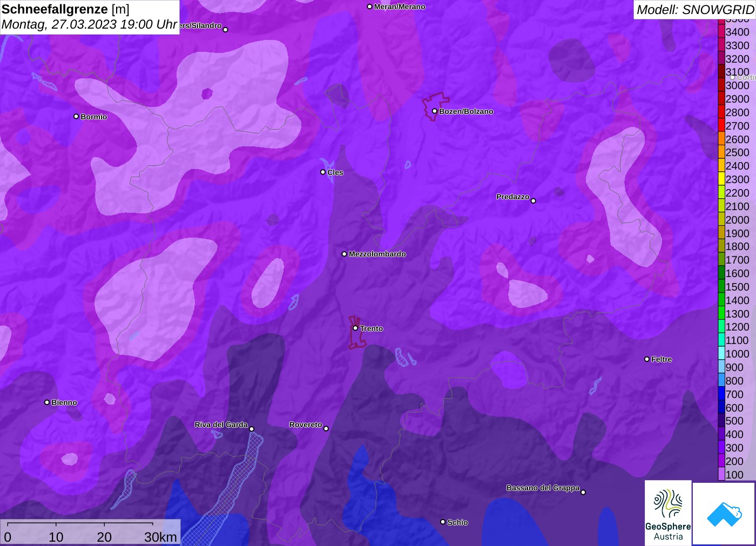Select the 100 legend color swatch
The width and height of the screenshot is (756, 546).
coord(721,475)
